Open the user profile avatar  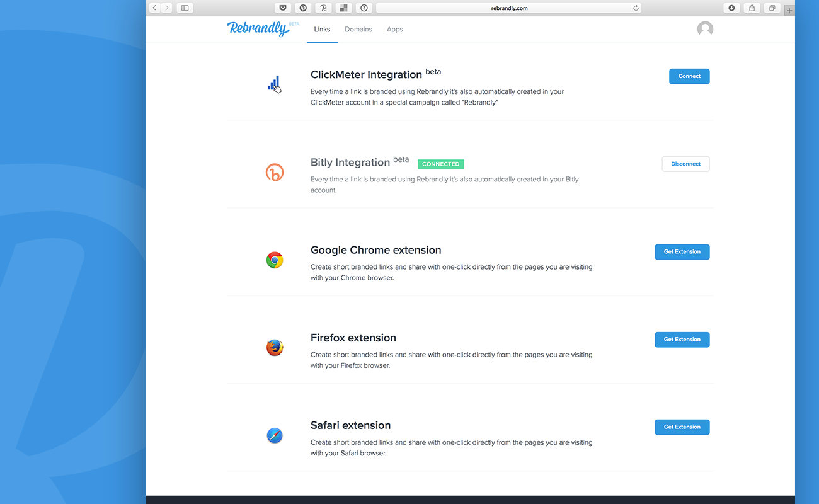click(705, 29)
